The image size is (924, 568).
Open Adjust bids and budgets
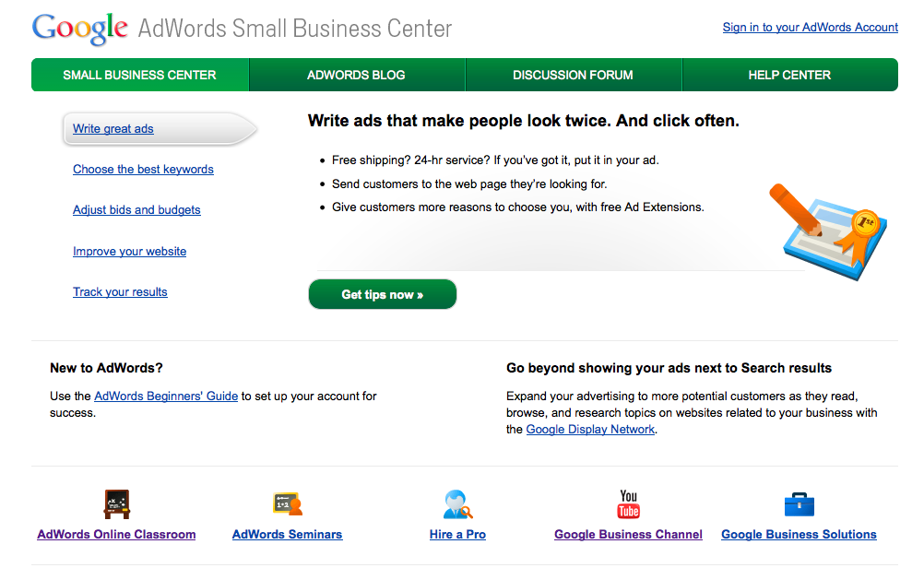click(x=136, y=210)
